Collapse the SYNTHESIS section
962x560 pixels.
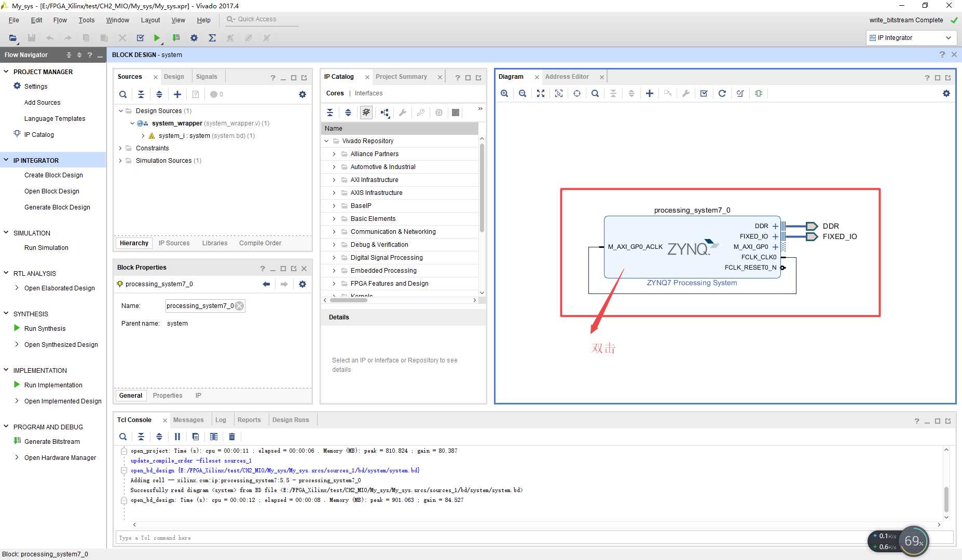(x=6, y=314)
